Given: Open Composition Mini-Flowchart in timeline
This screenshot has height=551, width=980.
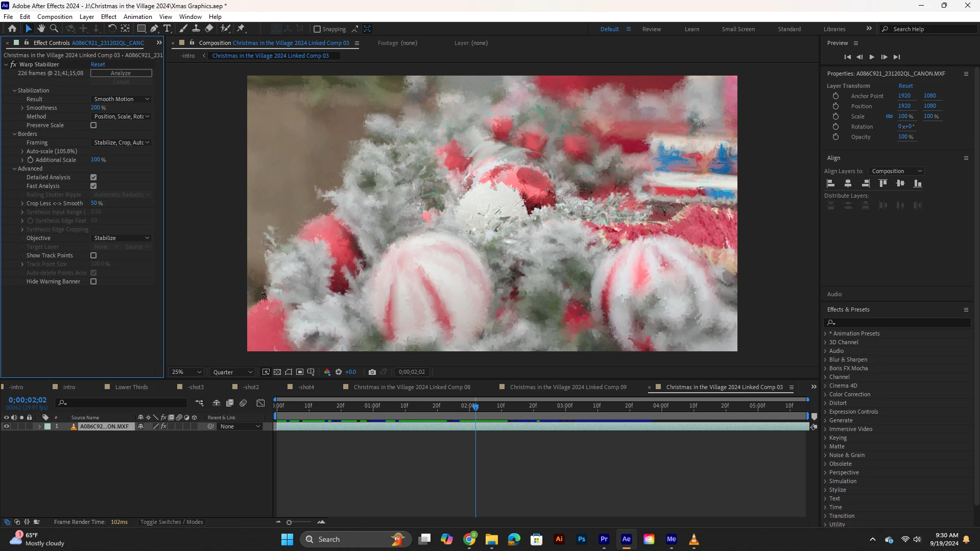Looking at the screenshot, I should click(x=199, y=403).
